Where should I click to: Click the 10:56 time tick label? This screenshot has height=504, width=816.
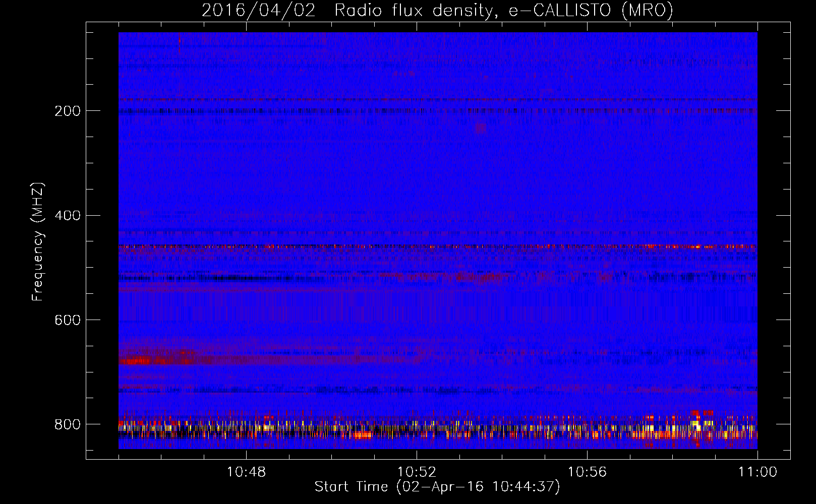point(587,472)
